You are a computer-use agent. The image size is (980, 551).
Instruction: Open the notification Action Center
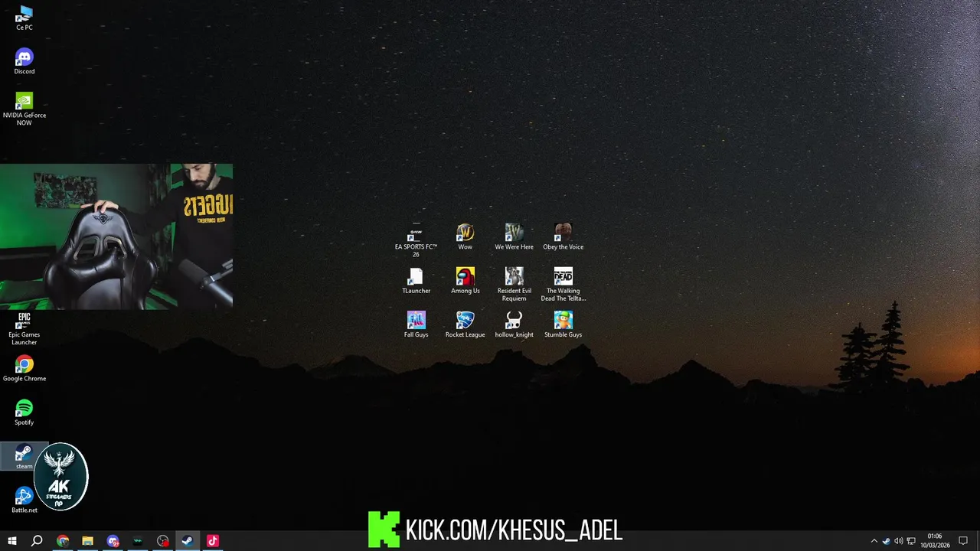pos(963,541)
